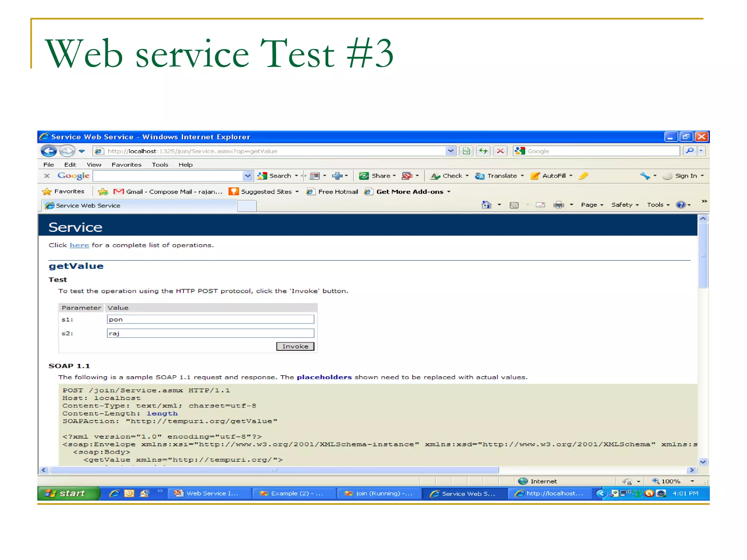The image size is (747, 560).
Task: Click the AutoFill toolbar button
Action: click(548, 176)
